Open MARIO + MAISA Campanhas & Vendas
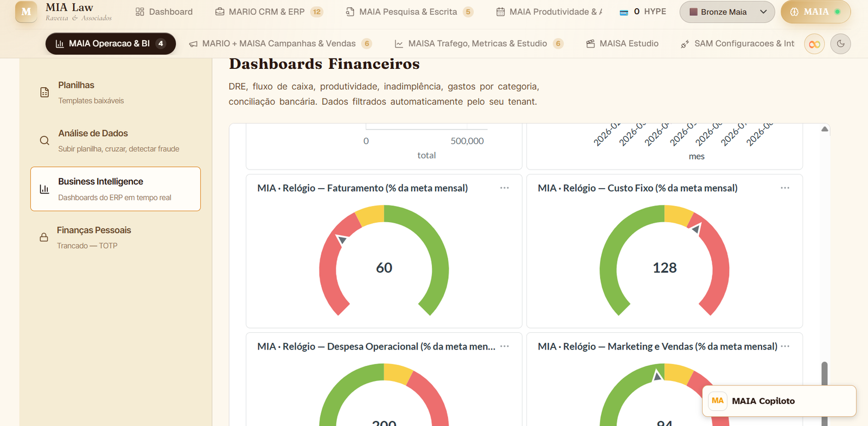 pos(280,44)
